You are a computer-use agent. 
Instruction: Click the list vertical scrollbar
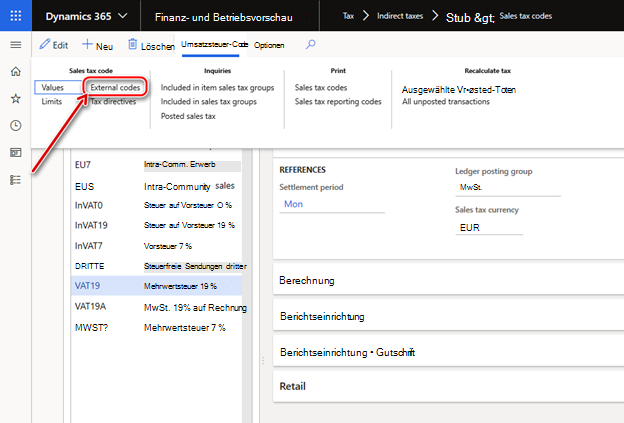(248, 286)
